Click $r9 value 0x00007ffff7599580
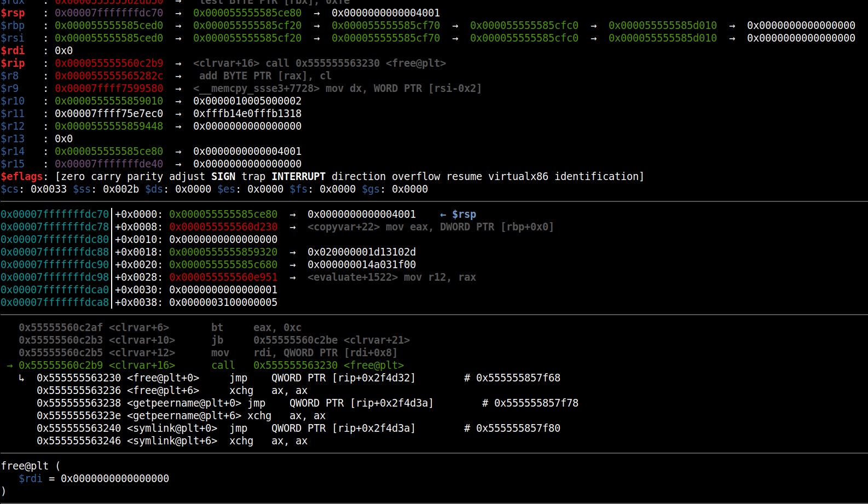Viewport: 868px width, 504px height. click(x=109, y=88)
